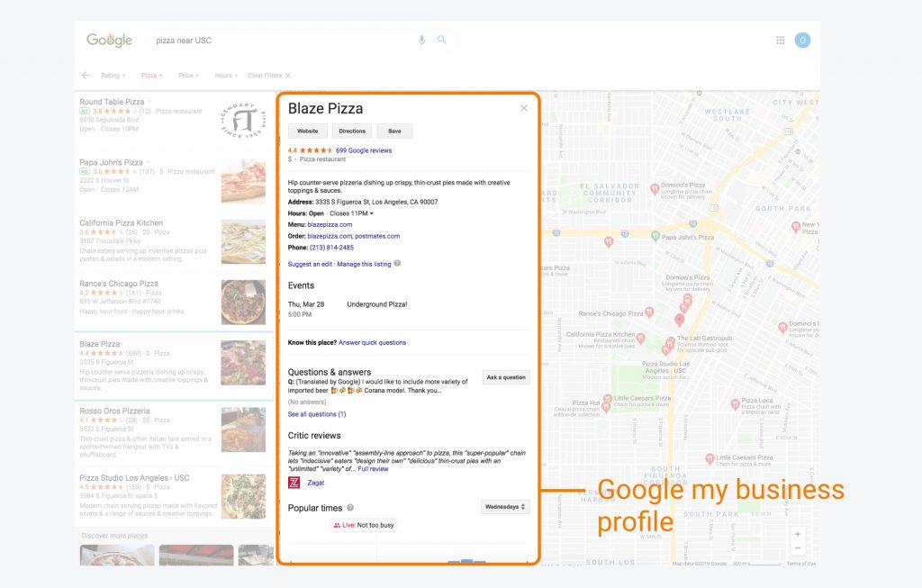Image resolution: width=922 pixels, height=588 pixels.
Task: Click the Zagat logo icon
Action: pyautogui.click(x=294, y=483)
